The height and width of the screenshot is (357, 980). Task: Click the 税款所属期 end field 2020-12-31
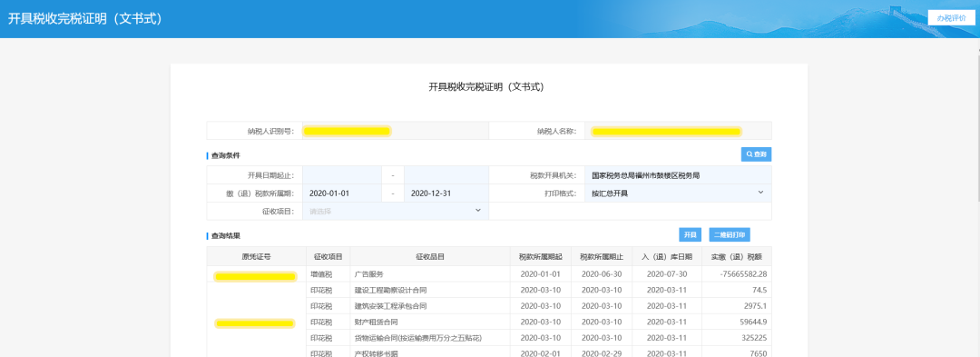tap(446, 193)
